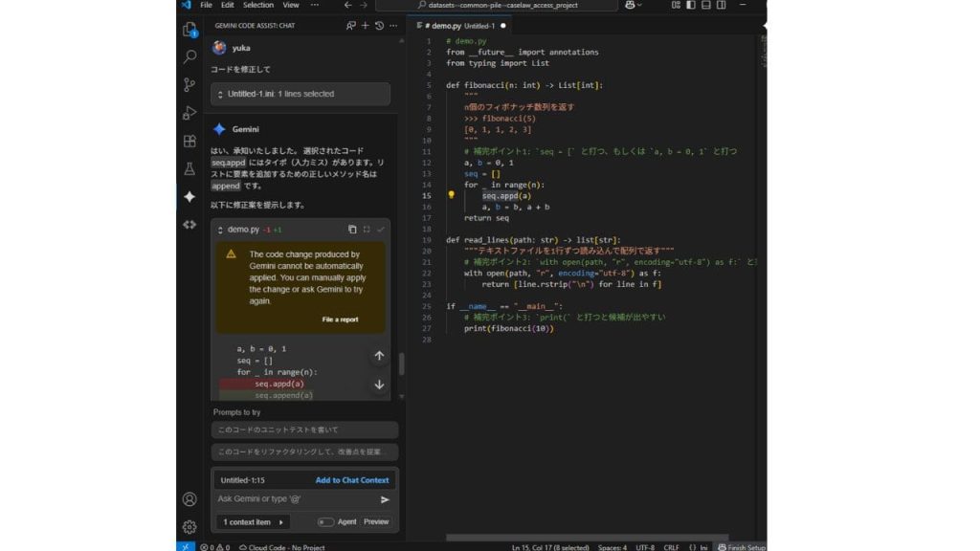Click the Gemini chat vertical scrollbar
The height and width of the screenshot is (551, 980).
point(401,364)
